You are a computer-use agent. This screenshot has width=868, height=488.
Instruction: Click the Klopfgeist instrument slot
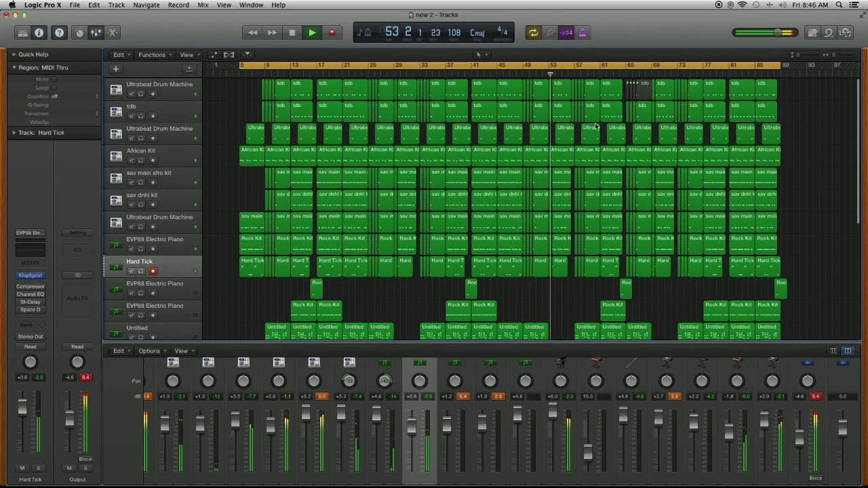point(30,275)
